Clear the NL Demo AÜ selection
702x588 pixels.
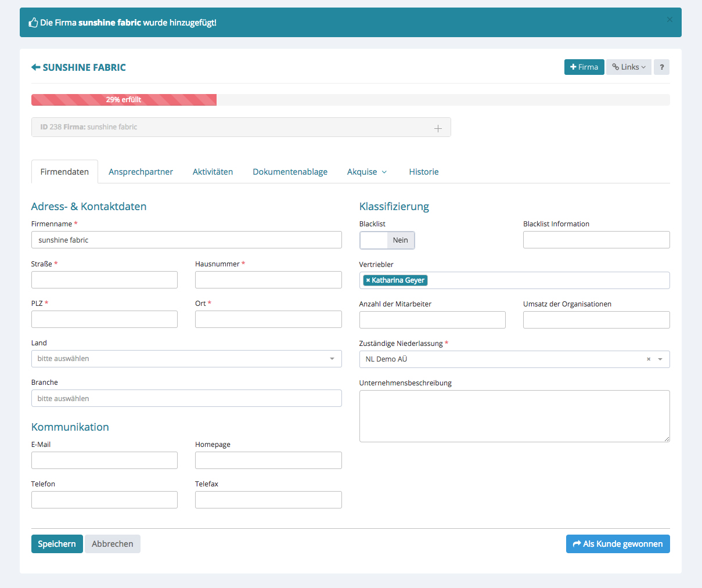649,359
